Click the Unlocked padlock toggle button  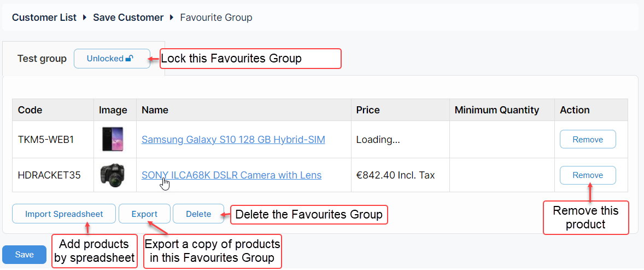[112, 59]
